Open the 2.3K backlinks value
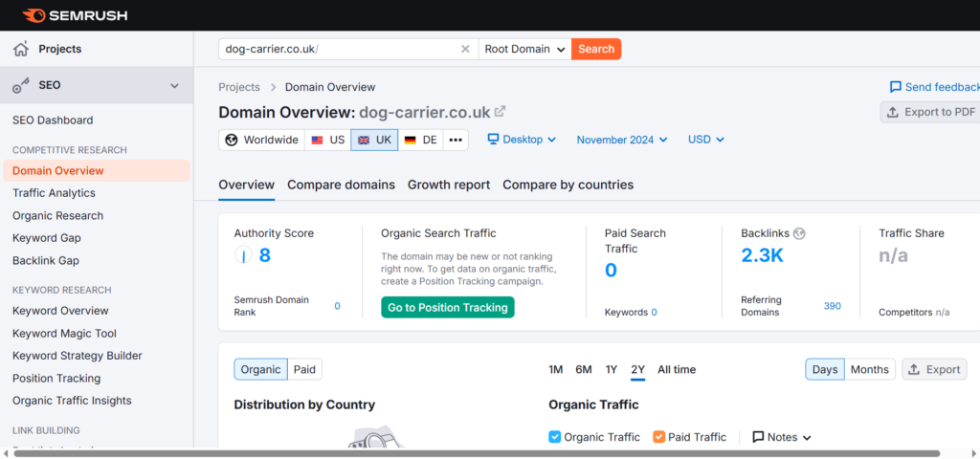The width and height of the screenshot is (980, 459). [x=763, y=254]
